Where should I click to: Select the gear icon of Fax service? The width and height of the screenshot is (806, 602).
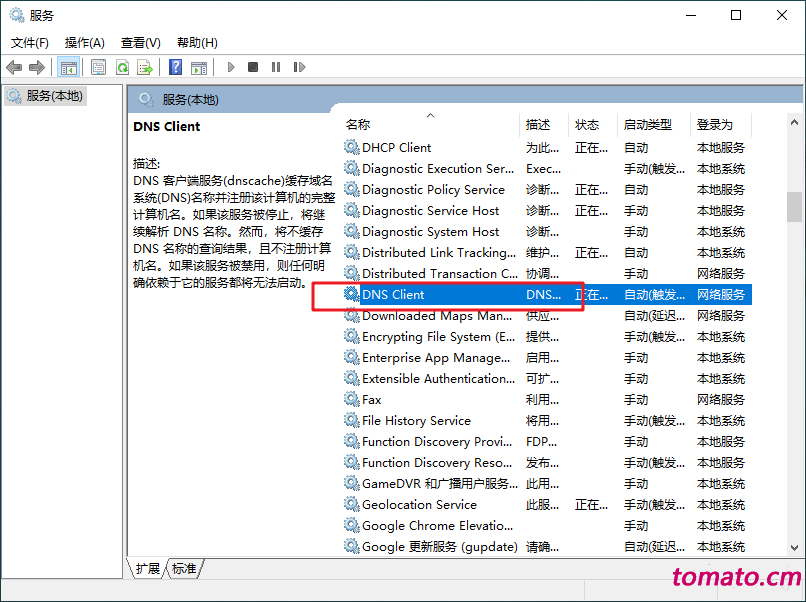(352, 399)
